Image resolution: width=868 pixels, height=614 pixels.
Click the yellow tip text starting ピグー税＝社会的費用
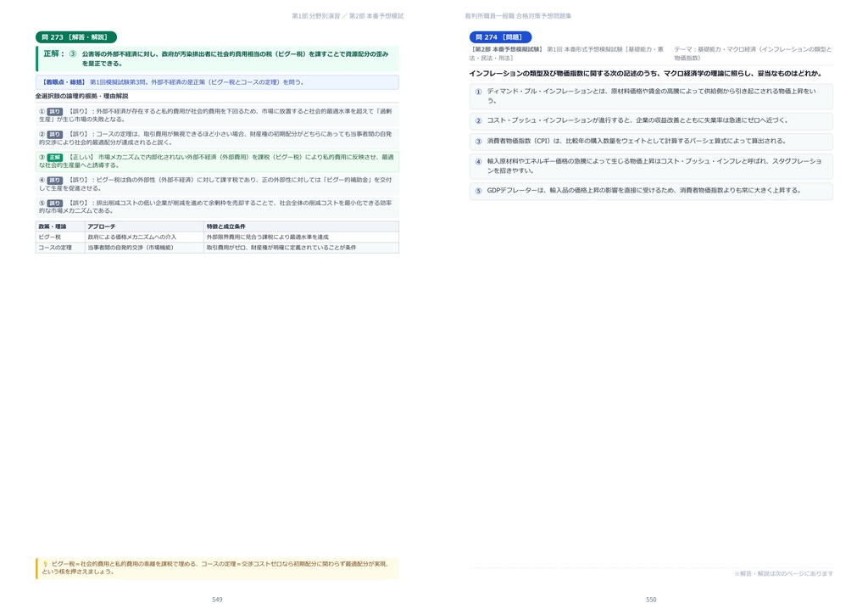click(216, 568)
